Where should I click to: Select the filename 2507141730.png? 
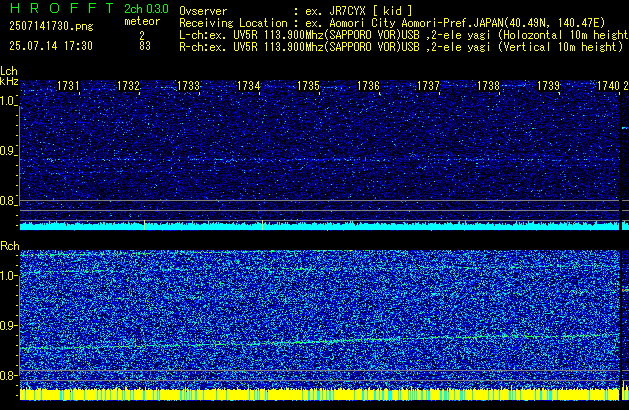[51, 26]
